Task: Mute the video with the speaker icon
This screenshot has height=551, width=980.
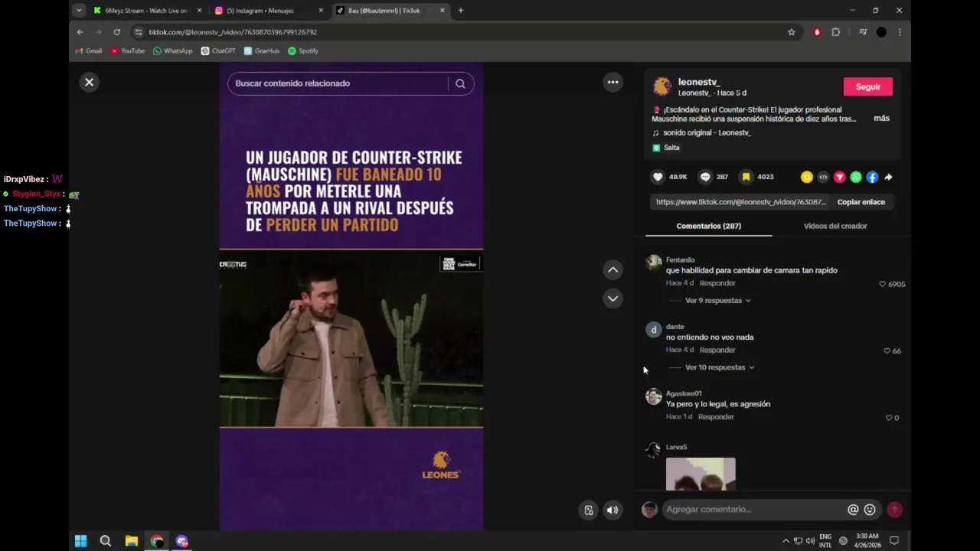Action: tap(612, 510)
